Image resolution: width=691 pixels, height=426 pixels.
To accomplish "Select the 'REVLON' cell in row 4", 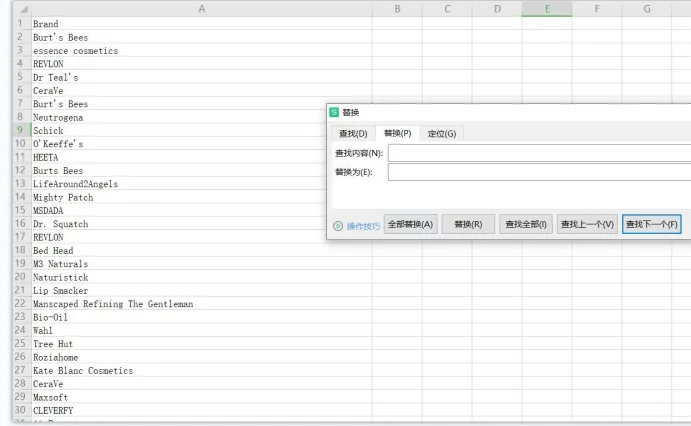I will (202, 64).
